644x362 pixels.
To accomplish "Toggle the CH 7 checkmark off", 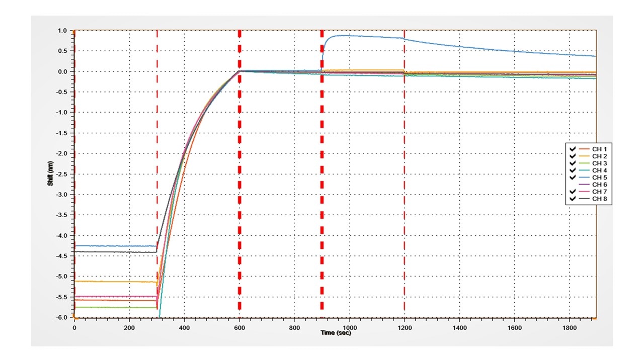I will [573, 192].
